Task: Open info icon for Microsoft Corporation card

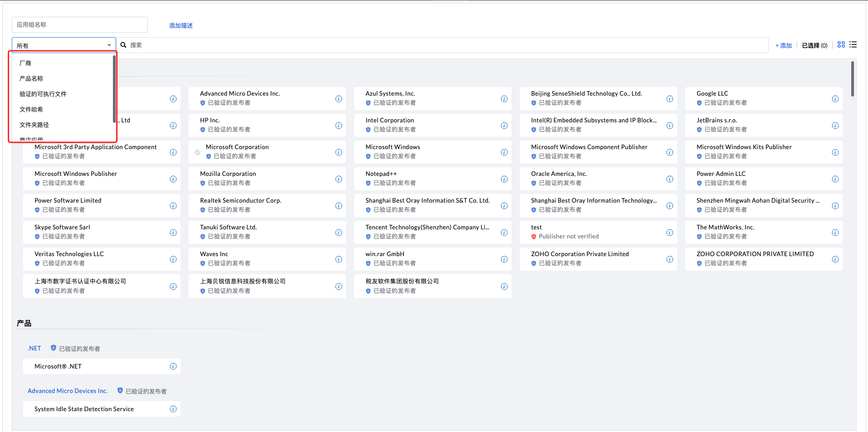Action: [339, 152]
